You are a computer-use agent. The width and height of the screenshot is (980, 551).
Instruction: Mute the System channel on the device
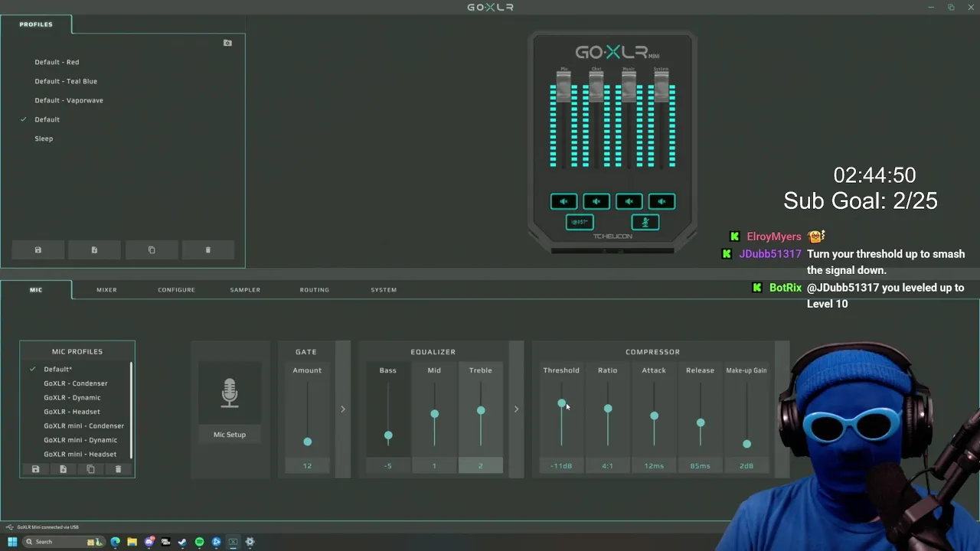pyautogui.click(x=661, y=201)
